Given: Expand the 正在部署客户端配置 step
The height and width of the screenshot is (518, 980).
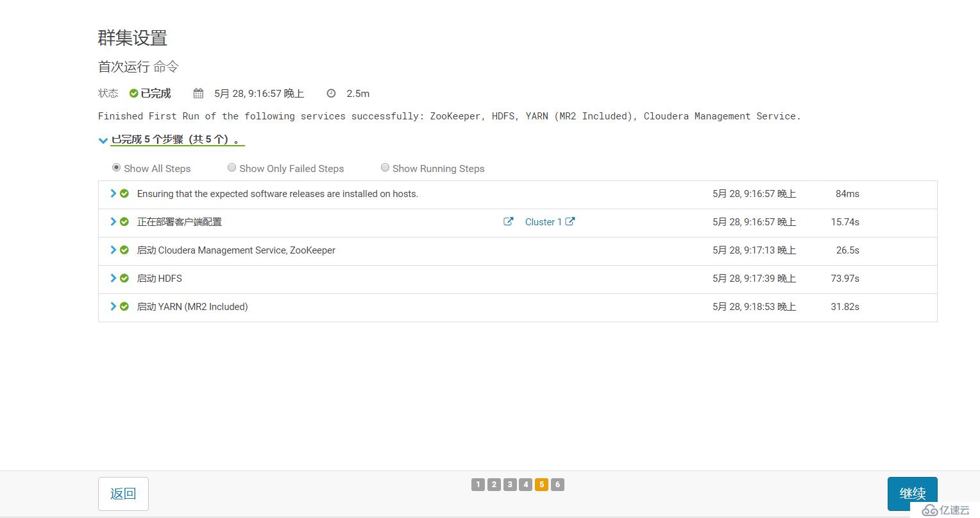Looking at the screenshot, I should [x=113, y=221].
